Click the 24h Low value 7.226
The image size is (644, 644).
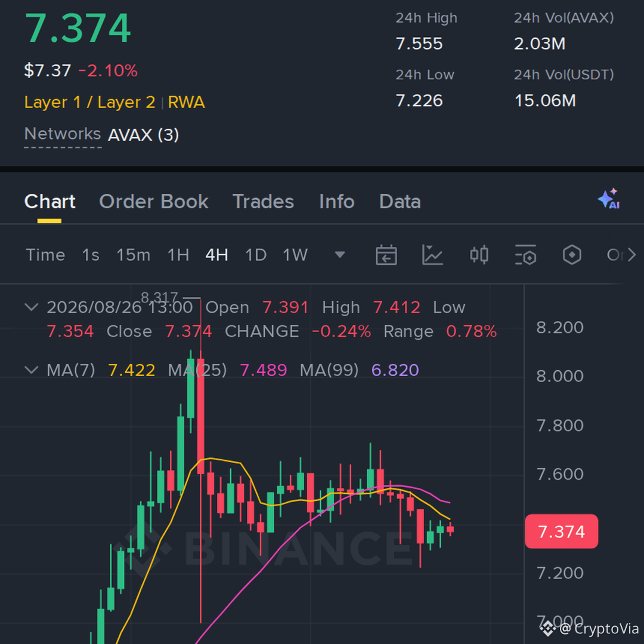(419, 101)
